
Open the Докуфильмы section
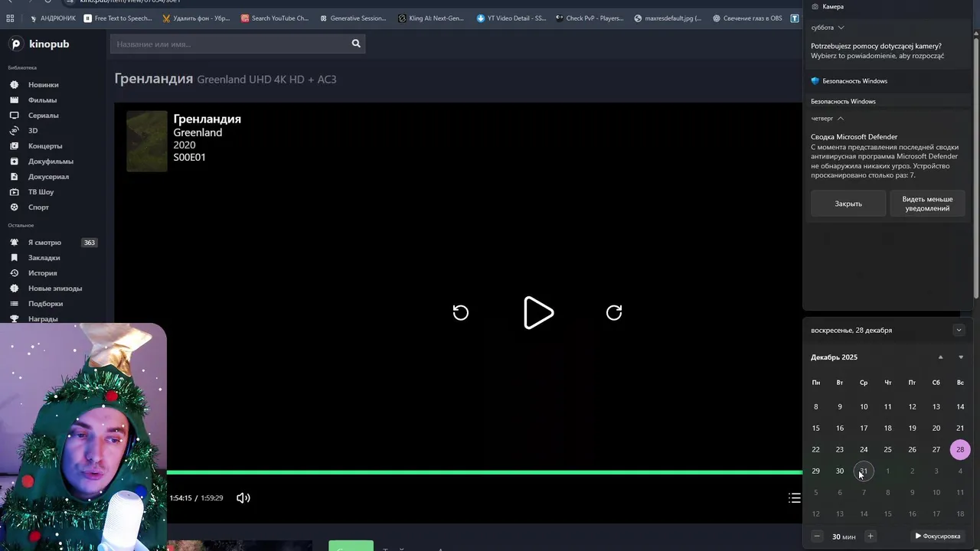click(51, 161)
